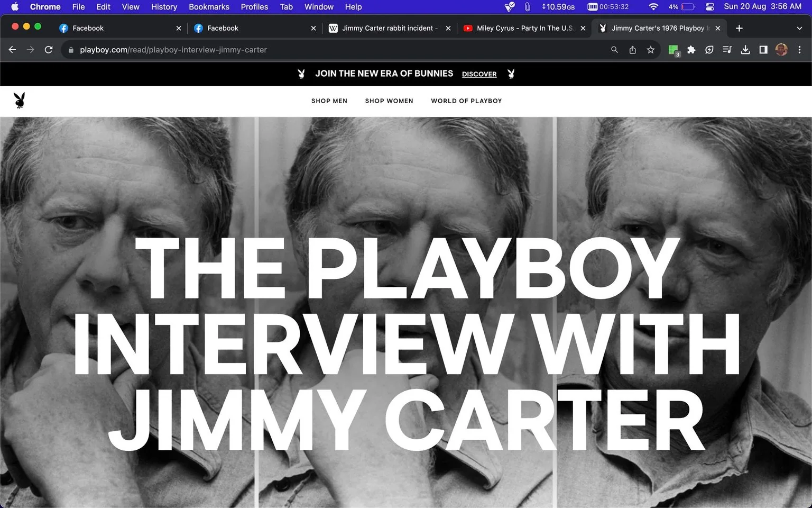Click the DISCOVER link in the banner

tap(479, 74)
